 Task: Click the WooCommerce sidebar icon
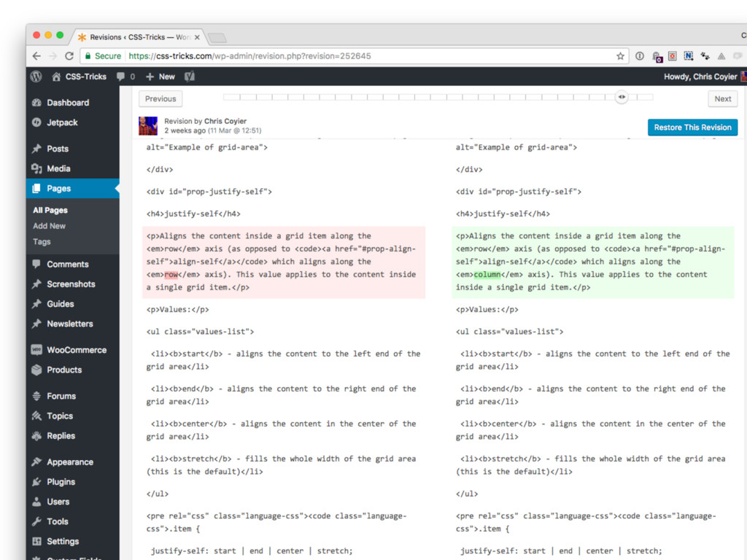(x=36, y=350)
